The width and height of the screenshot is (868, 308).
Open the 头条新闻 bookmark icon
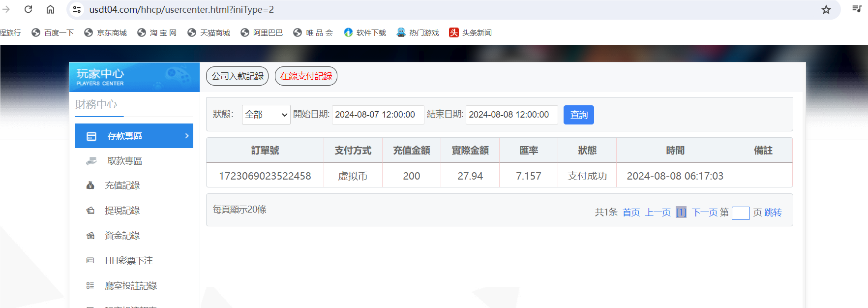tap(453, 32)
